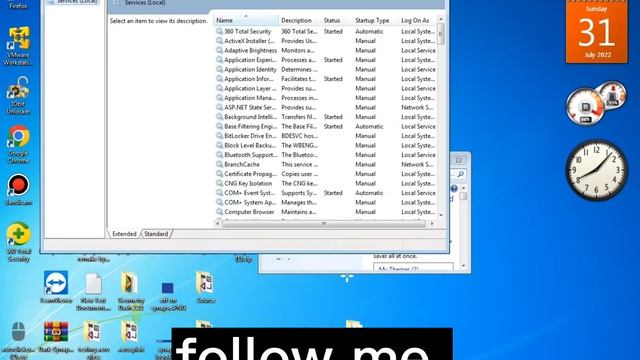Screen dimensions: 640x360
Task: Click the search magnifier in the background window
Action: point(460,174)
